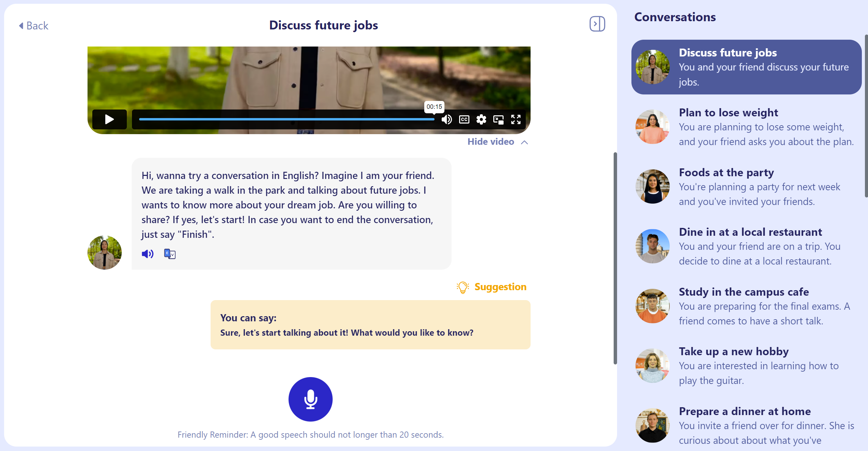Click the settings gear icon on video

pos(481,119)
